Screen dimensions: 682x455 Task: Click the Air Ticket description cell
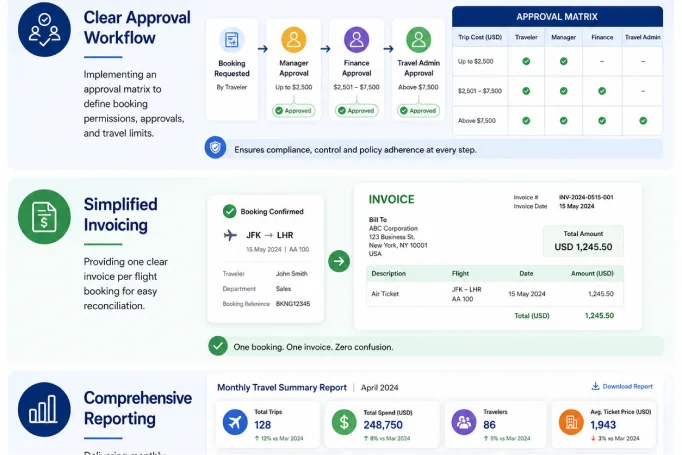click(x=385, y=294)
